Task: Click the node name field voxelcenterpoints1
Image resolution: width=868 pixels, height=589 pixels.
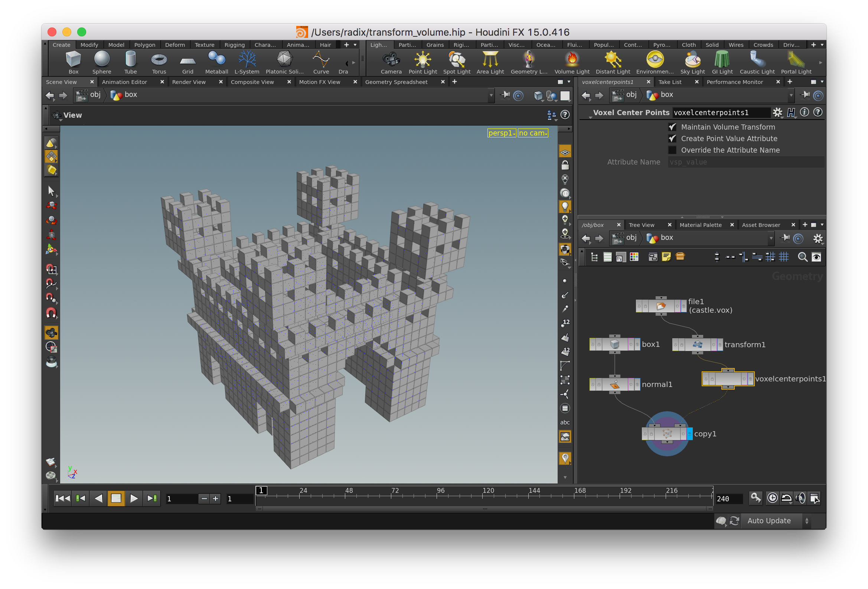Action: [x=721, y=113]
